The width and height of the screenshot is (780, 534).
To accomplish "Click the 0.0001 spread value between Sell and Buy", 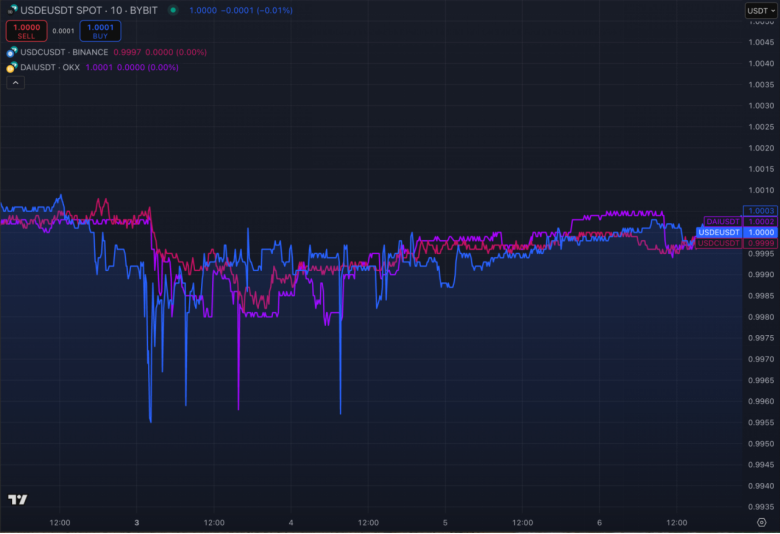I will (63, 31).
